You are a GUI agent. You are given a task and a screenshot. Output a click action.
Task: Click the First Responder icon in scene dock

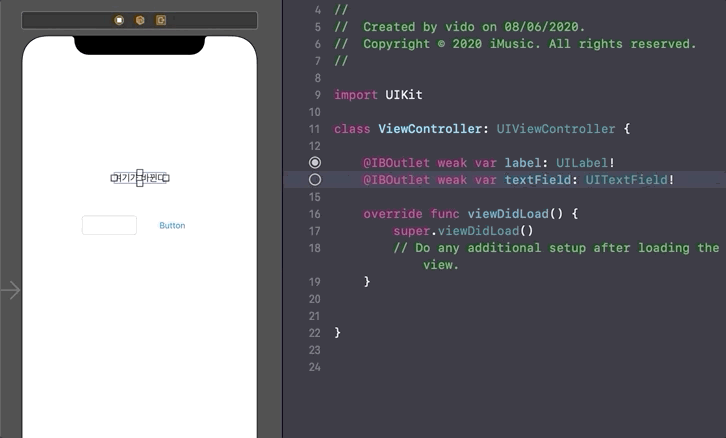(140, 20)
